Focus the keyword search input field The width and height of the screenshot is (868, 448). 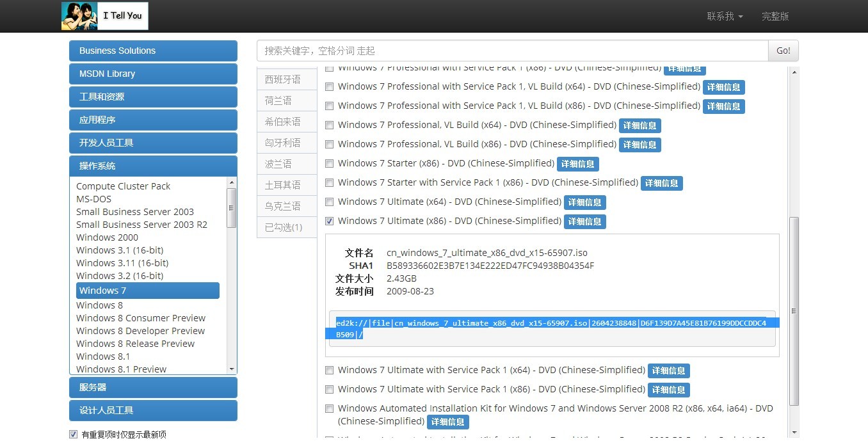[512, 51]
